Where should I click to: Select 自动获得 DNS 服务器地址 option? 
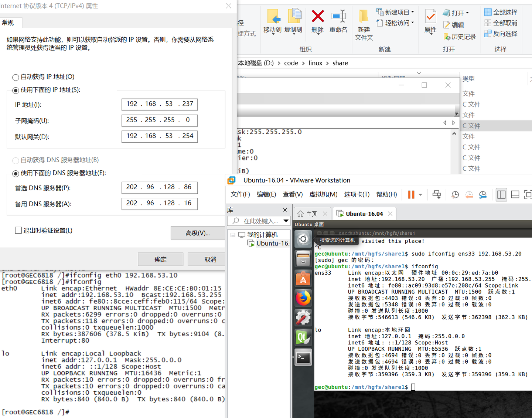(16, 160)
